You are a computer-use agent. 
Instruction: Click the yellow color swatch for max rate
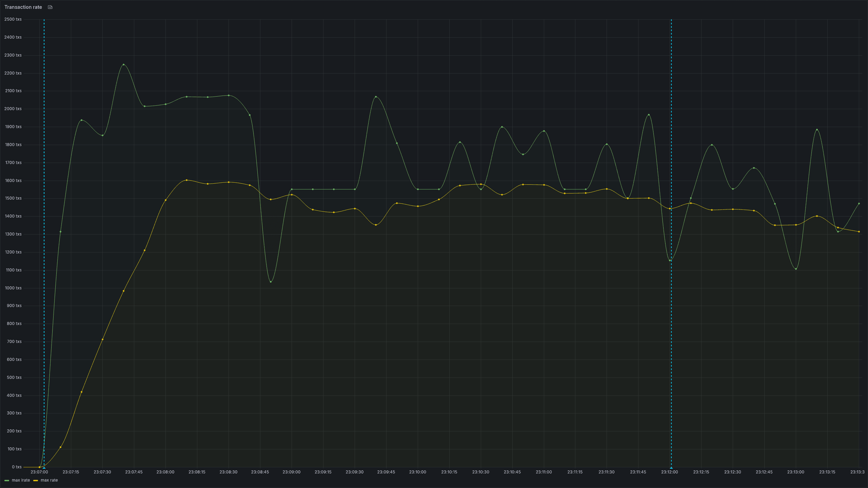[x=36, y=480]
